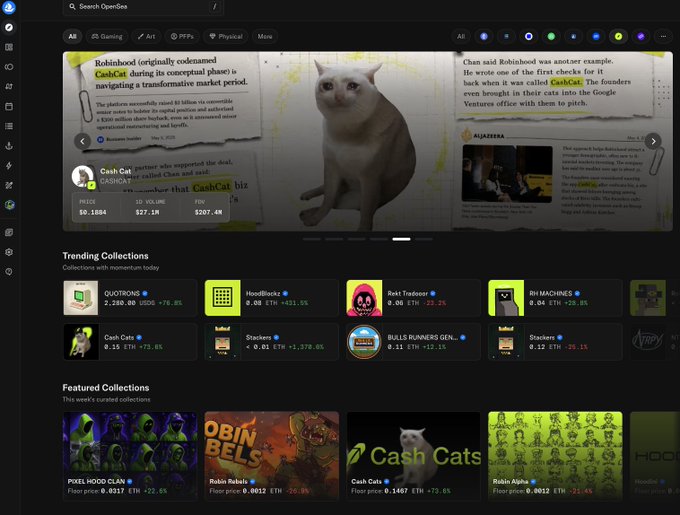Open the Tokens coins icon in sidebar
Screen dimensions: 680x515
pos(9,67)
